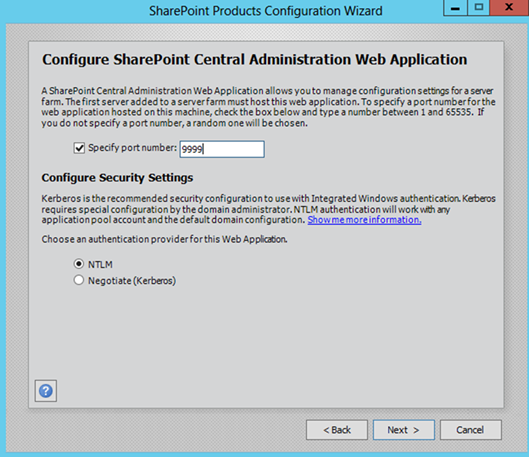Image resolution: width=529 pixels, height=457 pixels.
Task: Open the Show me more information link
Action: pos(364,220)
